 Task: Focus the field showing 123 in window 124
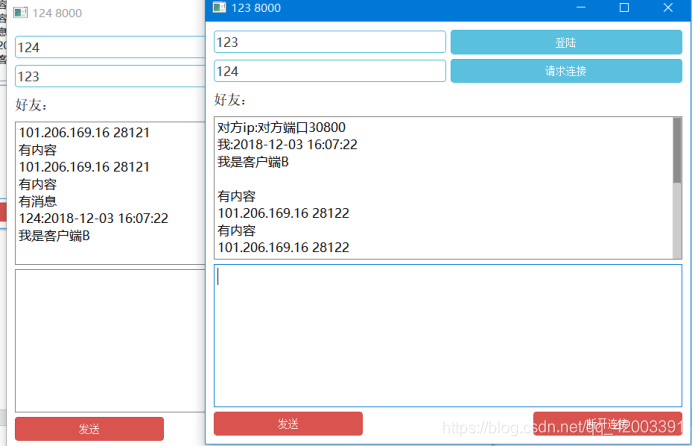(110, 76)
